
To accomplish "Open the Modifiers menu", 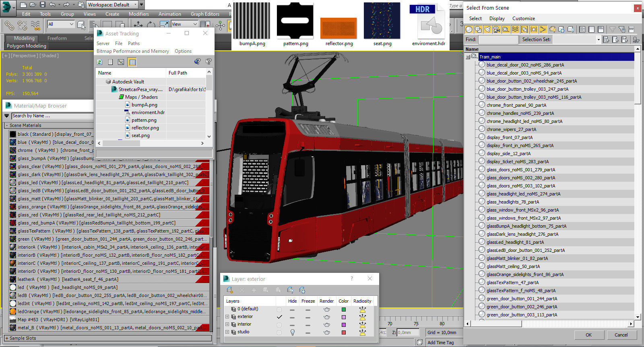I will click(138, 14).
